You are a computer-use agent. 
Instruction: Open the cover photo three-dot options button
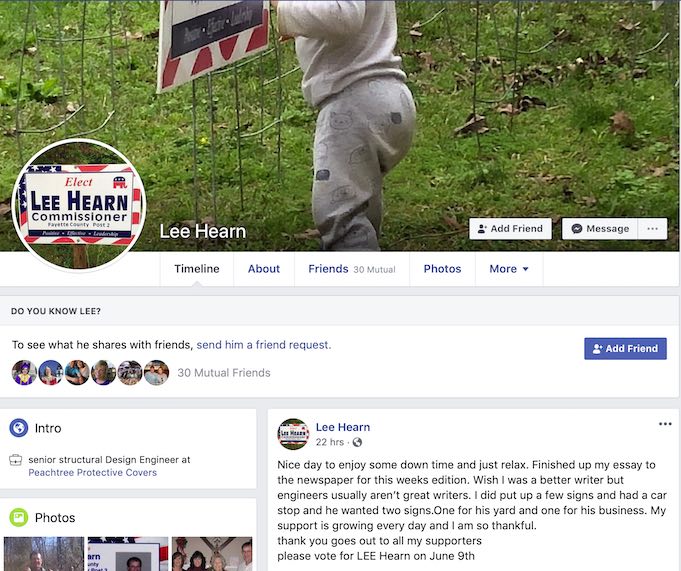coord(652,229)
